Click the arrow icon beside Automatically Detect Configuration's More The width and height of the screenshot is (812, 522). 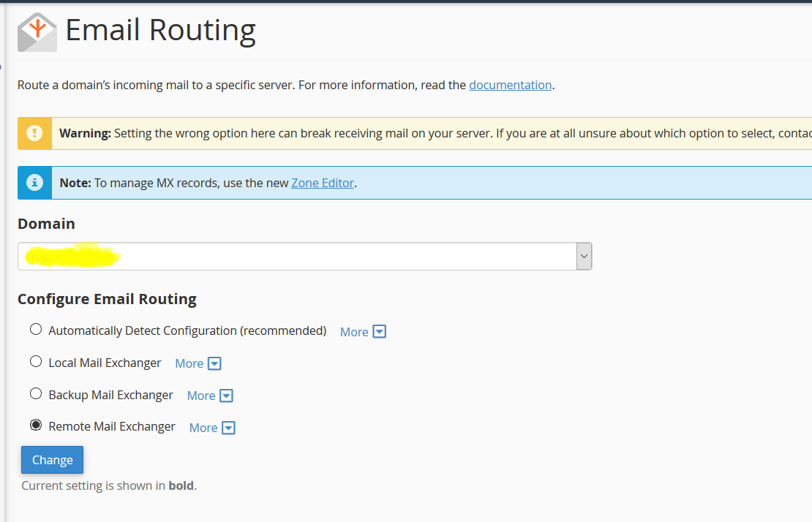pos(379,332)
